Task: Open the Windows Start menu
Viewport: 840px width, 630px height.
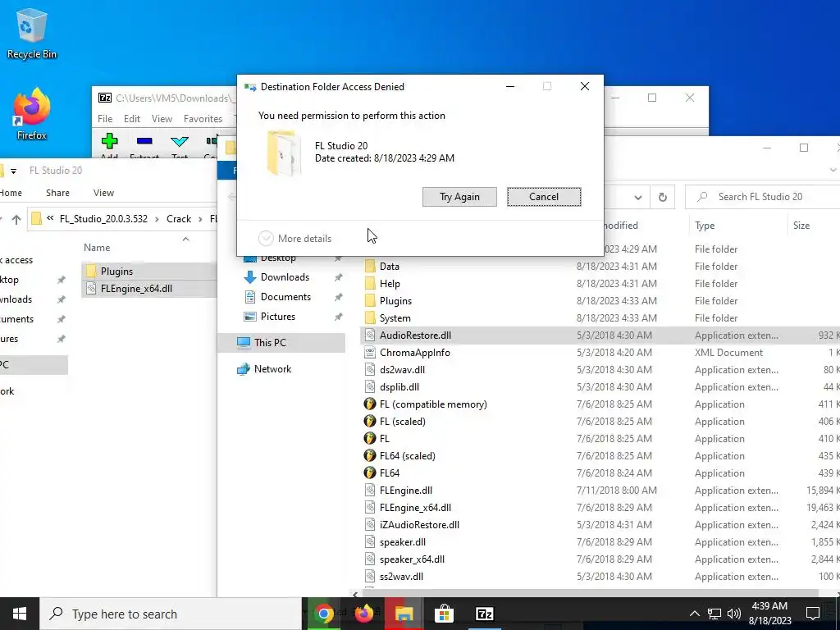Action: pyautogui.click(x=20, y=614)
